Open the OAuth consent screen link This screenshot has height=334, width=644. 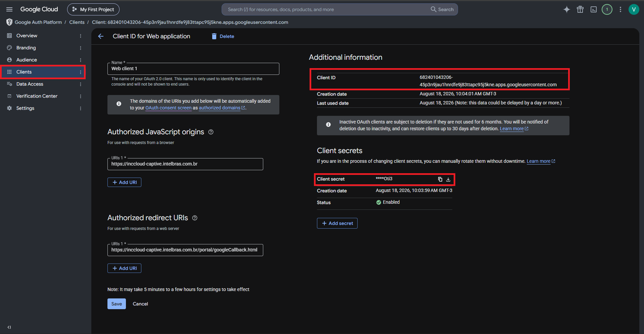click(x=169, y=108)
